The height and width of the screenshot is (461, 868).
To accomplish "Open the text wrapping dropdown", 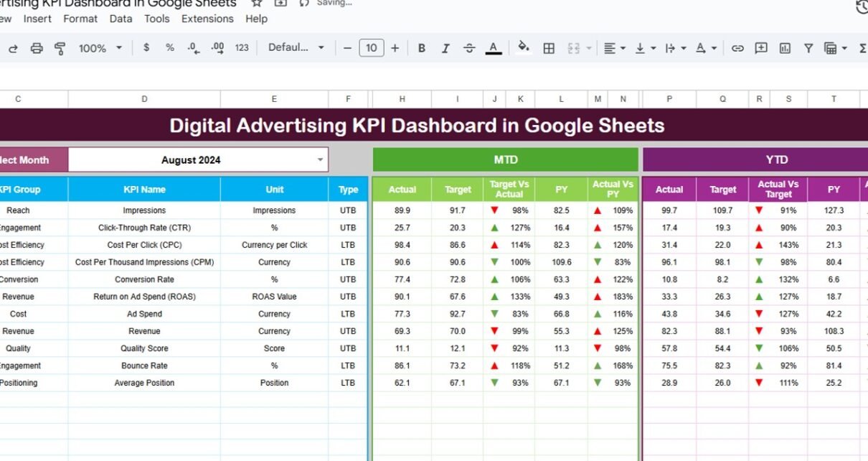I will [x=676, y=48].
